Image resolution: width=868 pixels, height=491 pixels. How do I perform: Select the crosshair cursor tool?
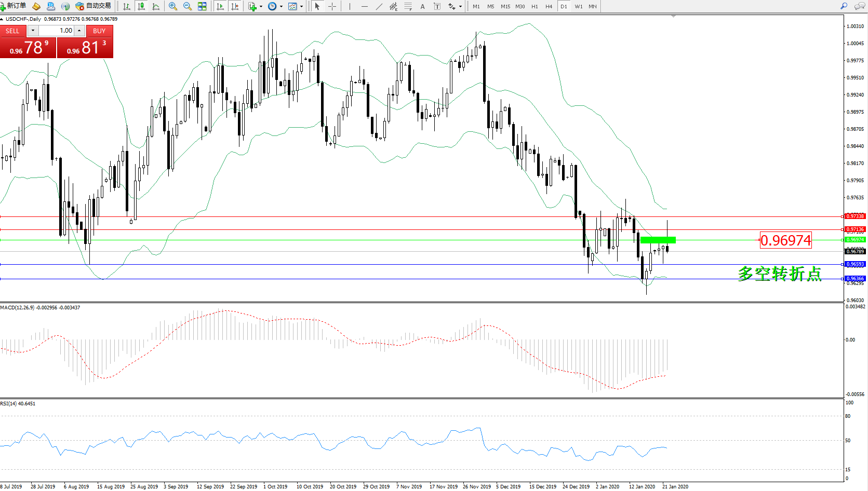(332, 6)
